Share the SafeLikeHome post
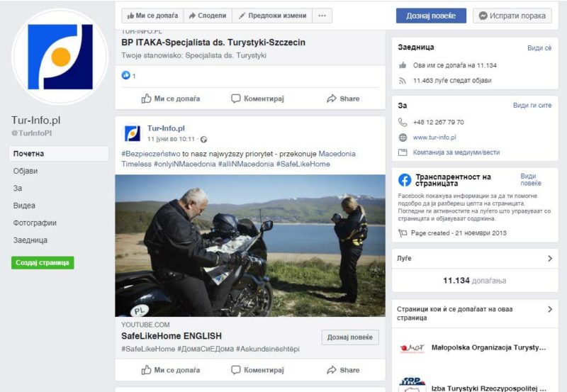Screen dimensions: 567x392 343,370
